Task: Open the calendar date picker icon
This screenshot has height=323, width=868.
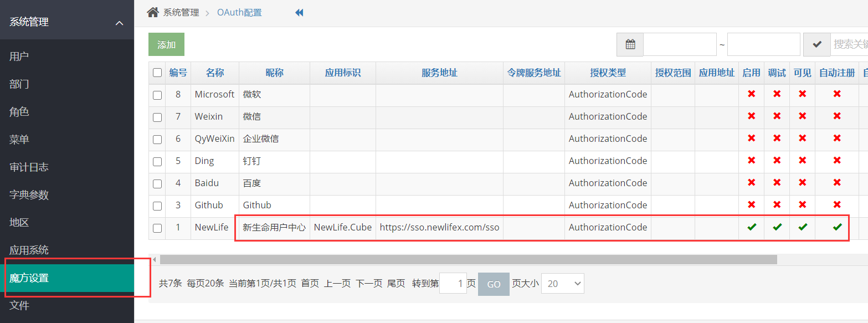Action: coord(630,44)
